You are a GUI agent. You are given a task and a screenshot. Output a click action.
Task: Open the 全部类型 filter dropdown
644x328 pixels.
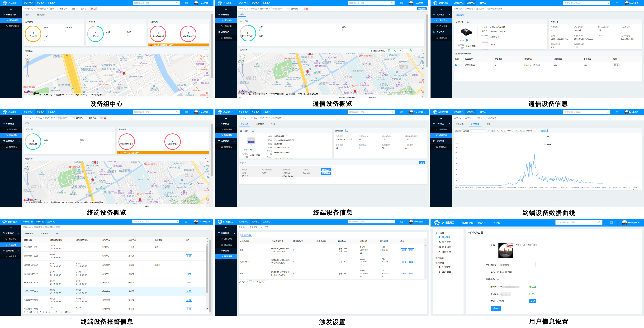click(x=94, y=118)
